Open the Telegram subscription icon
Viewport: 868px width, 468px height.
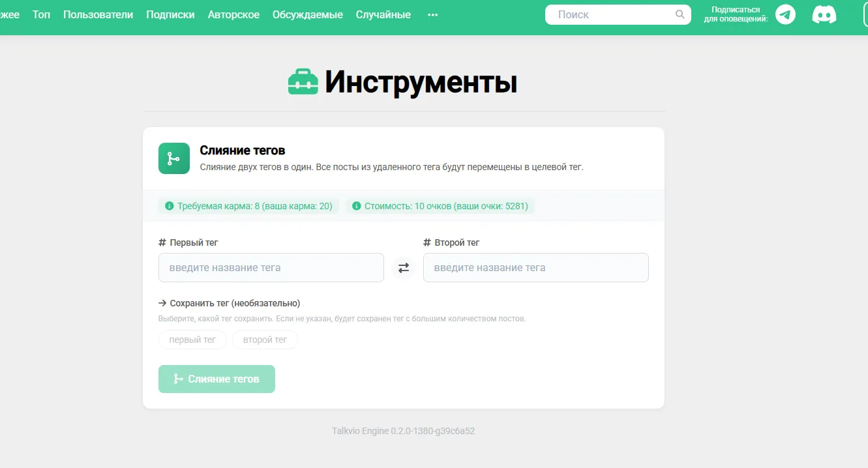click(x=785, y=14)
